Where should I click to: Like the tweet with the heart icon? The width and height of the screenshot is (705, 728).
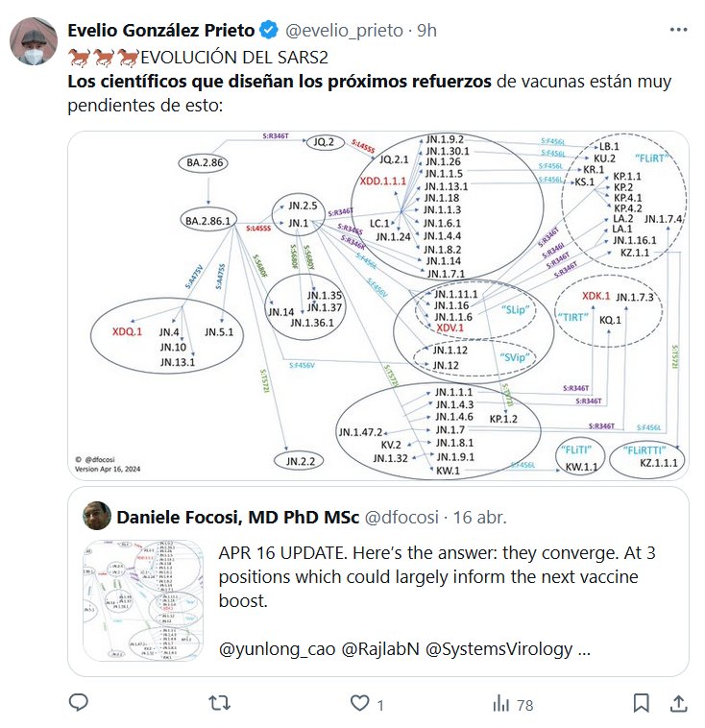pos(360,703)
